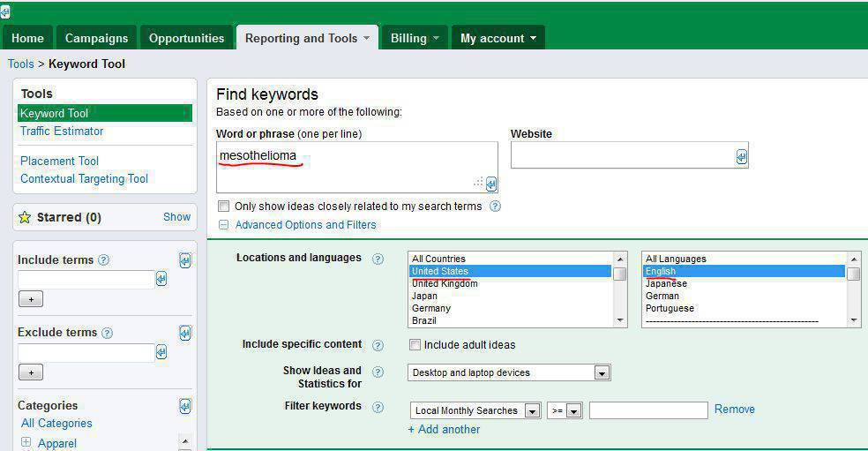This screenshot has height=451, width=868.
Task: Check the Include adult ideas checkbox
Action: tap(415, 344)
